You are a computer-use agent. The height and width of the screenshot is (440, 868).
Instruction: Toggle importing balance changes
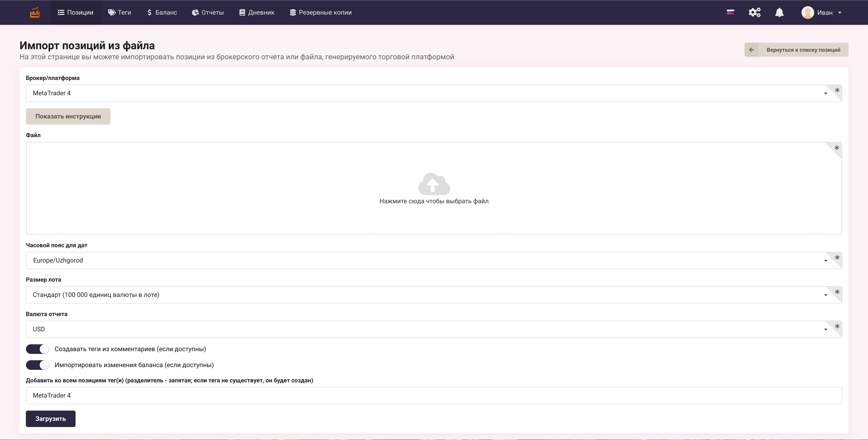[x=37, y=365]
